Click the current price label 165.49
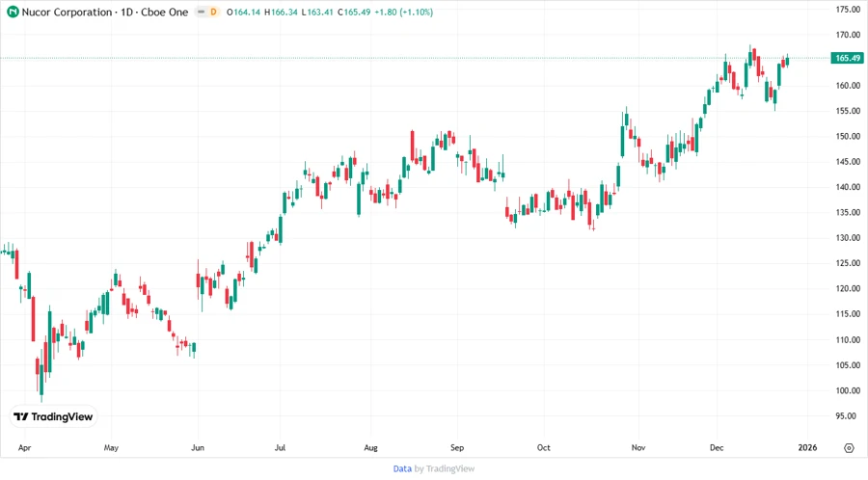The width and height of the screenshot is (868, 480). point(847,58)
